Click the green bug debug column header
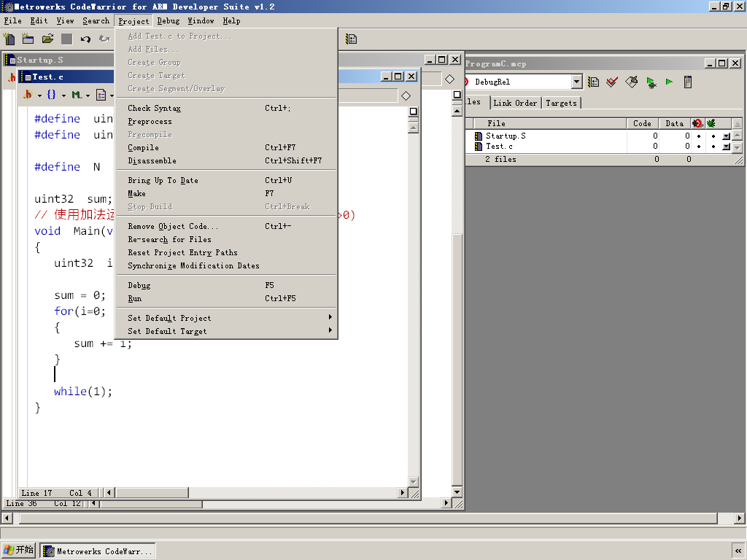The height and width of the screenshot is (560, 747). click(711, 123)
